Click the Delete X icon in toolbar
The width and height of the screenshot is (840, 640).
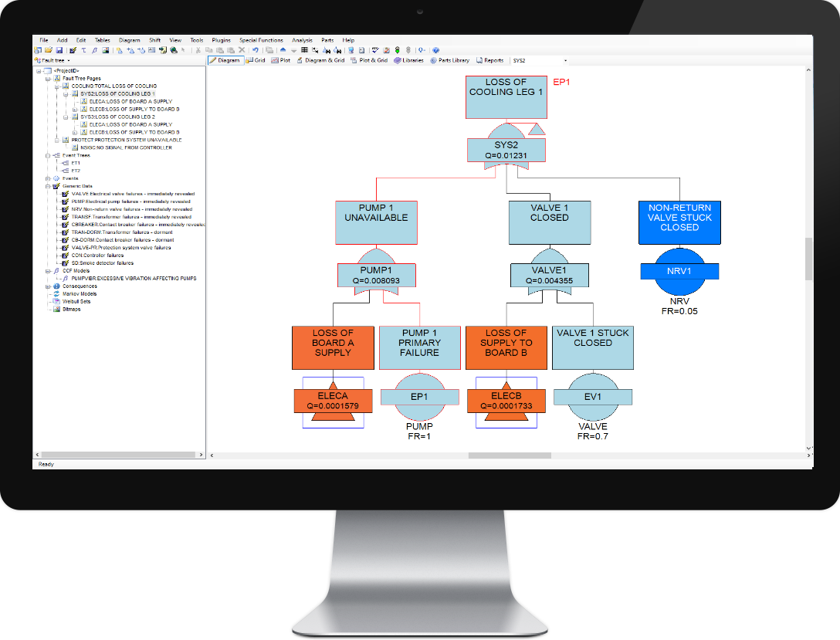pos(242,50)
